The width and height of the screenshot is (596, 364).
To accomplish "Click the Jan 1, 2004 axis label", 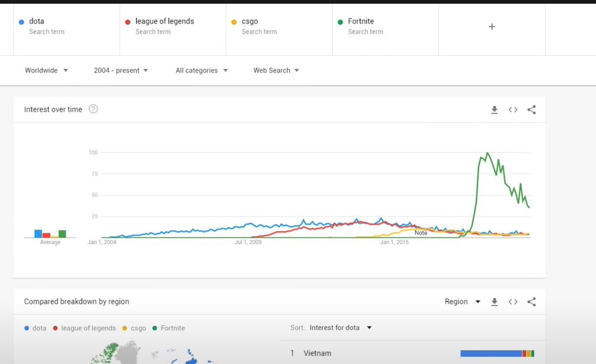I will pos(102,242).
